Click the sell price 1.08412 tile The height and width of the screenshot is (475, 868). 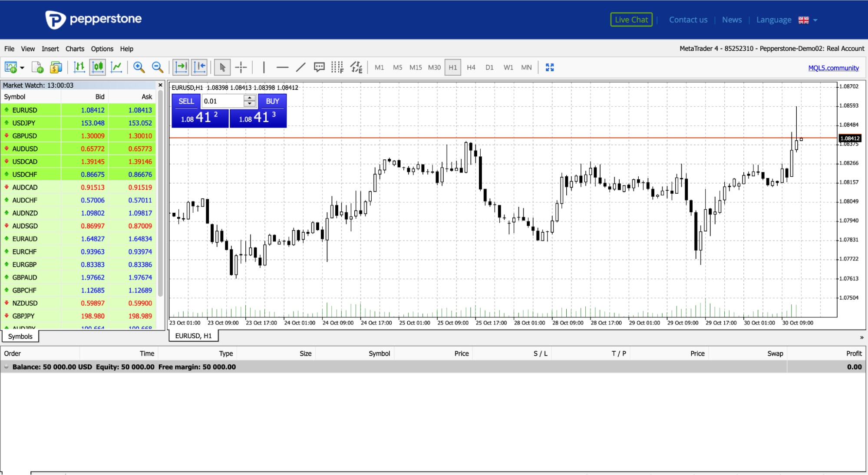[200, 118]
